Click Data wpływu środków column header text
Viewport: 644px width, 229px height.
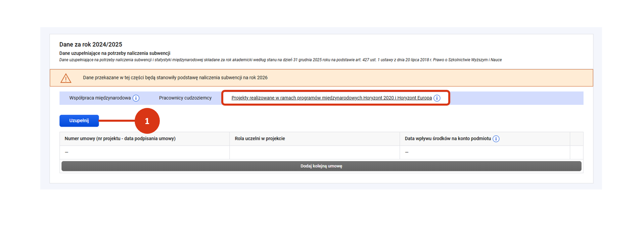(448, 138)
